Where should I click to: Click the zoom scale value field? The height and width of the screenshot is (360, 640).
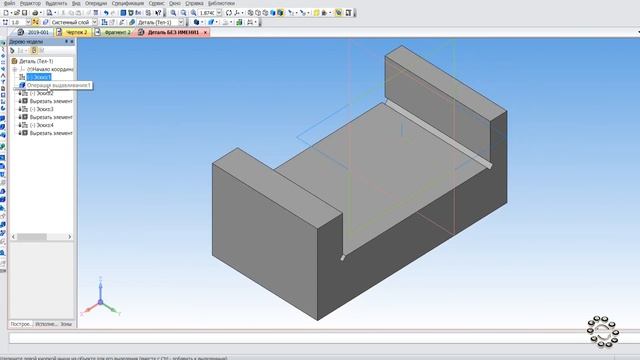point(207,13)
